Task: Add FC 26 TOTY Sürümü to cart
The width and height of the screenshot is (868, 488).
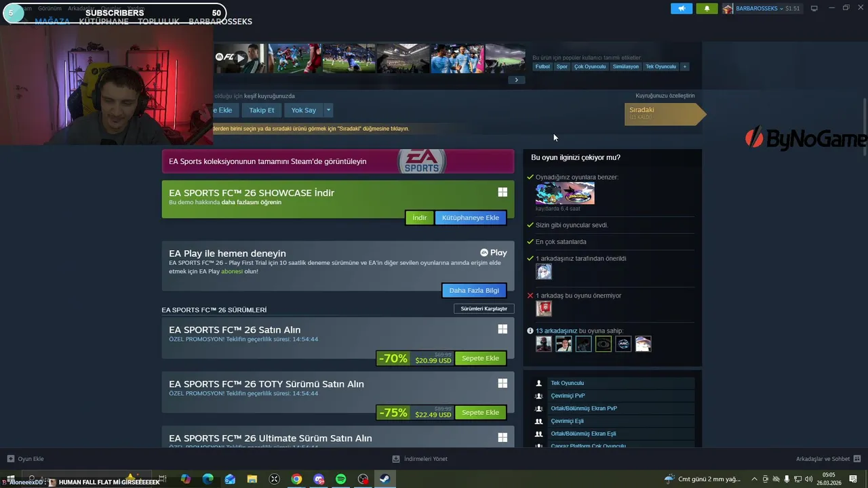Action: tap(480, 412)
